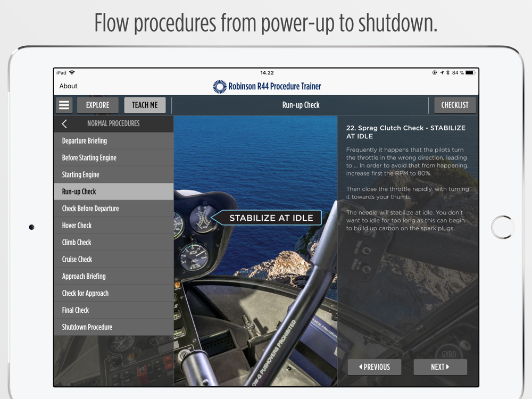This screenshot has height=399, width=532.
Task: Advance to the Next step
Action: click(440, 367)
